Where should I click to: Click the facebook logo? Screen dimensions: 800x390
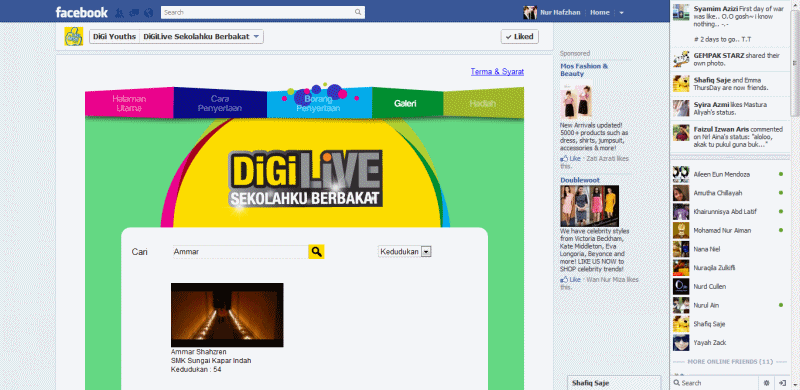[82, 12]
